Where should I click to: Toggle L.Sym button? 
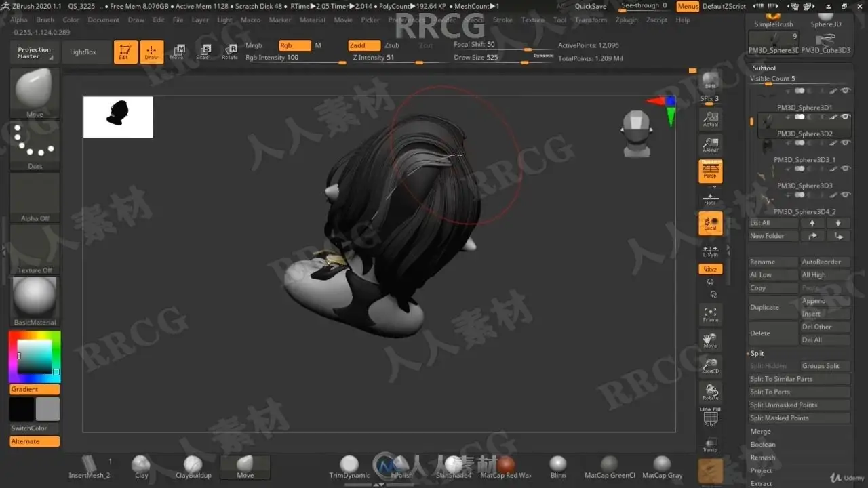point(710,250)
